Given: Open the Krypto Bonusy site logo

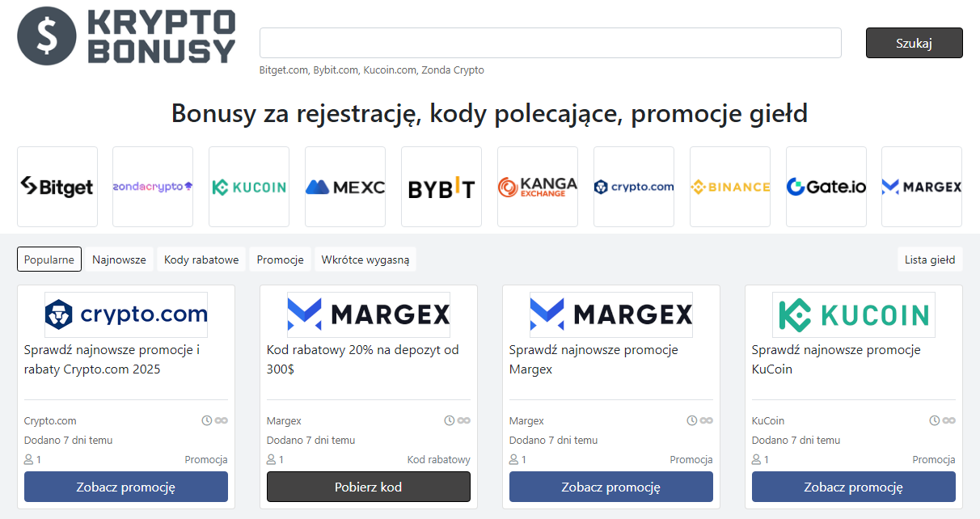Looking at the screenshot, I should (126, 36).
